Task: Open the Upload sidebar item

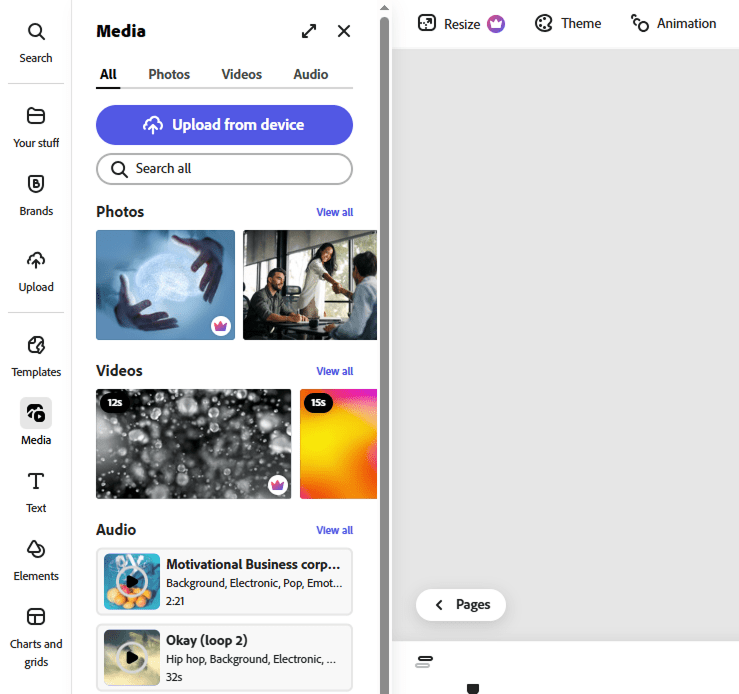Action: 36,272
